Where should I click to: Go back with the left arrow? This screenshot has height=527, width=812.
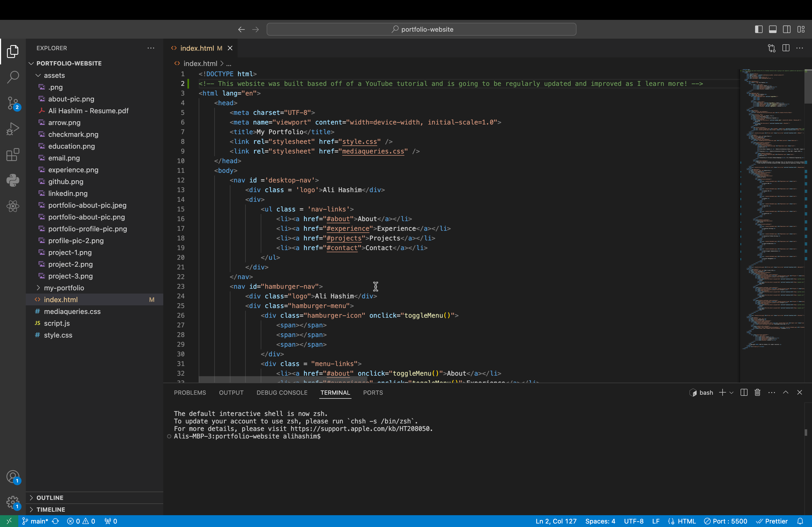tap(242, 29)
